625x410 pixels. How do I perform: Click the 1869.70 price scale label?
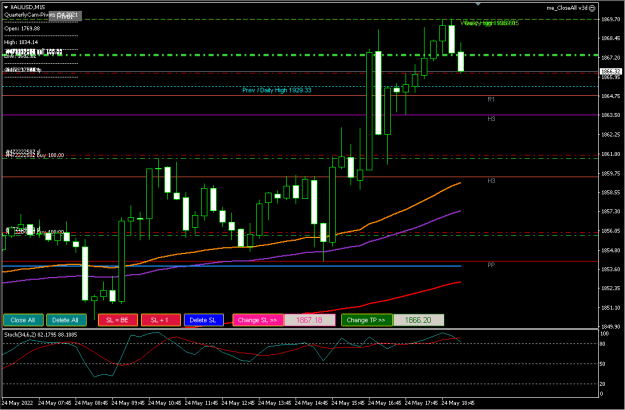[611, 19]
